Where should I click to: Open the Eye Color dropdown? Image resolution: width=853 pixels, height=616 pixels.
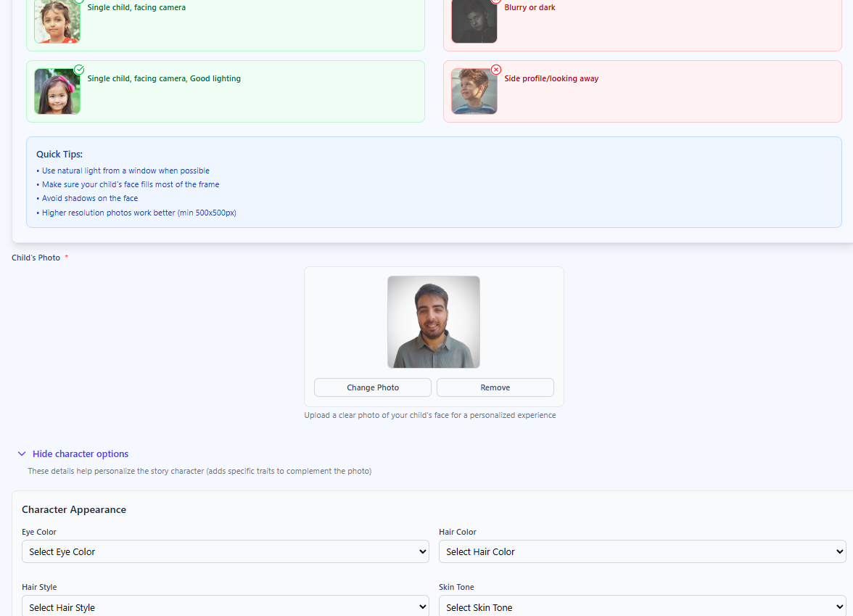pyautogui.click(x=225, y=551)
